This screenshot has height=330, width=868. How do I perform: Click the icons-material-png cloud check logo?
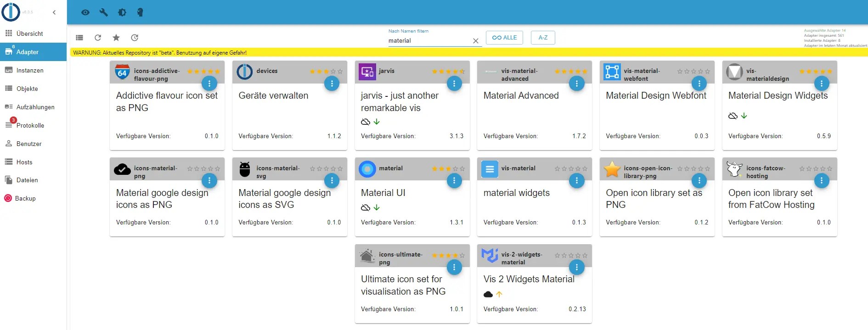point(122,169)
